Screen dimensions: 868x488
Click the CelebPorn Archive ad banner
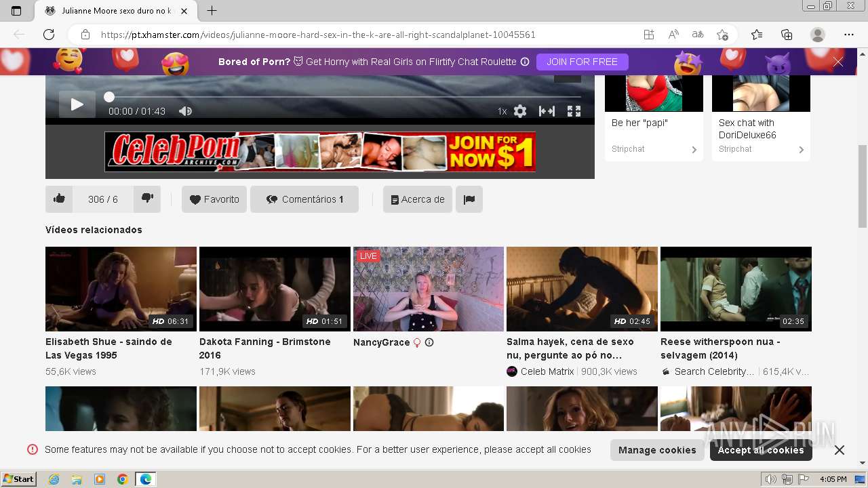(320, 152)
